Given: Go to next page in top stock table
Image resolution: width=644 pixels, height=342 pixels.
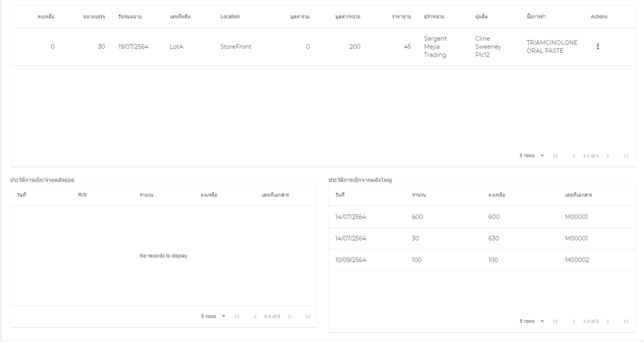Looking at the screenshot, I should click(608, 156).
